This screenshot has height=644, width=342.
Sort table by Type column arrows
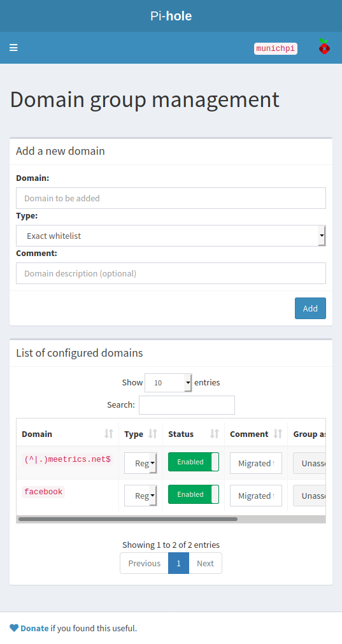click(x=153, y=434)
